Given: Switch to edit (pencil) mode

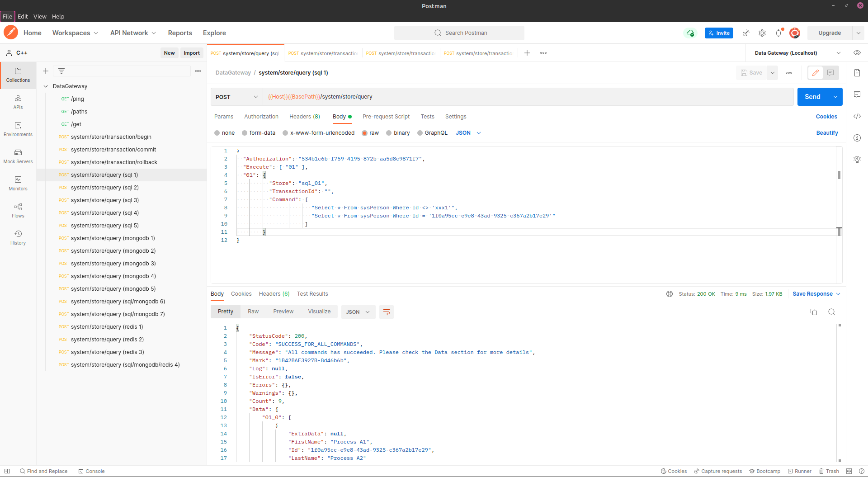Looking at the screenshot, I should 816,73.
